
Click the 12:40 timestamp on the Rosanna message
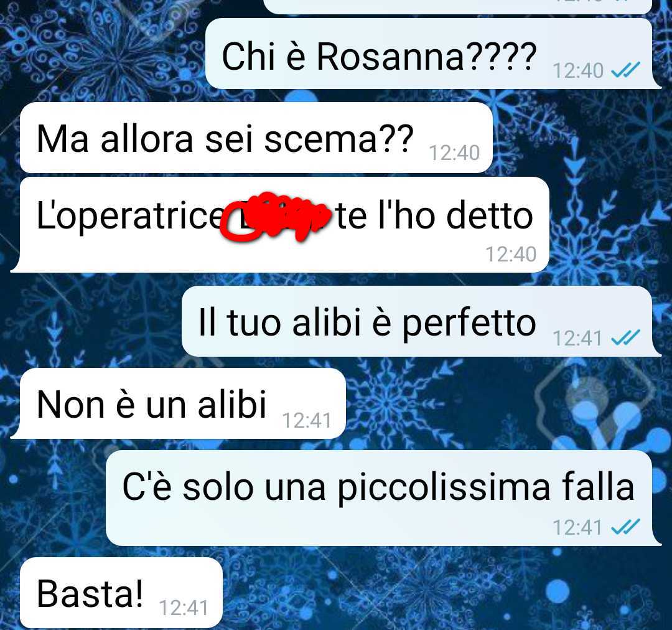point(578,71)
